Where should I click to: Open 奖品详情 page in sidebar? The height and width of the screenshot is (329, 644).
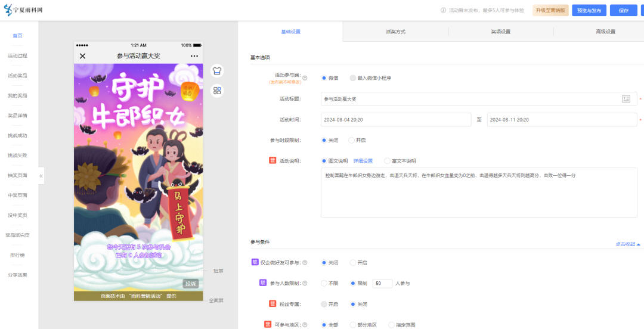pos(18,116)
